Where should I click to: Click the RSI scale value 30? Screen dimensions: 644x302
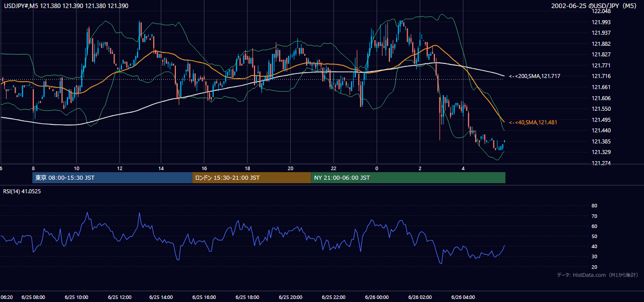pos(595,257)
